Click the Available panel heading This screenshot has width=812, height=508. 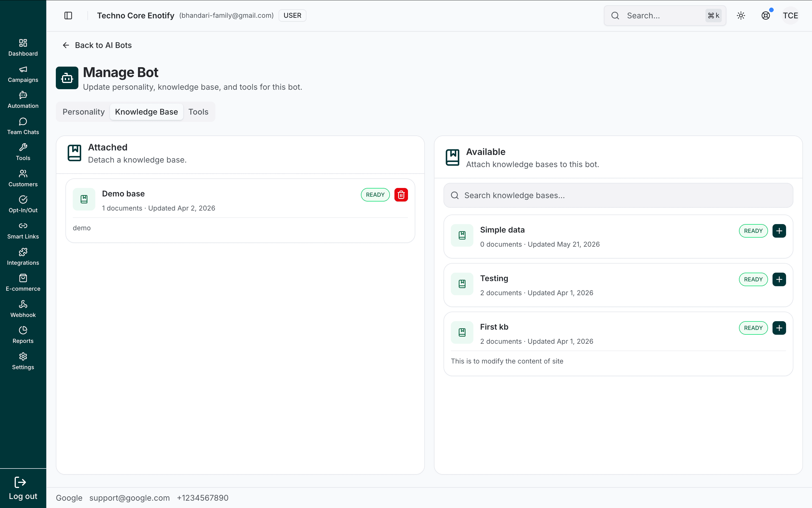[x=486, y=152]
